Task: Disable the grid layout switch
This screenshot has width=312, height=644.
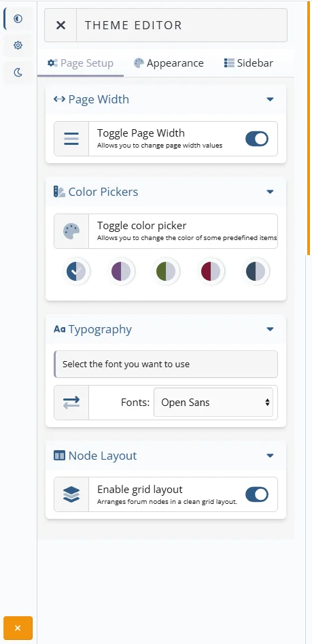Action: tap(257, 494)
